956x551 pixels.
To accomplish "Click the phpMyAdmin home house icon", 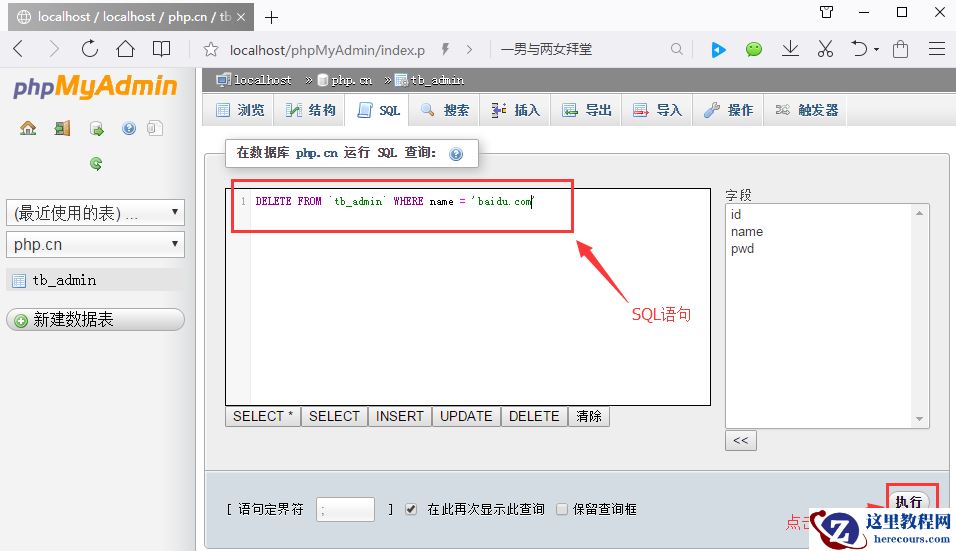I will (x=28, y=128).
